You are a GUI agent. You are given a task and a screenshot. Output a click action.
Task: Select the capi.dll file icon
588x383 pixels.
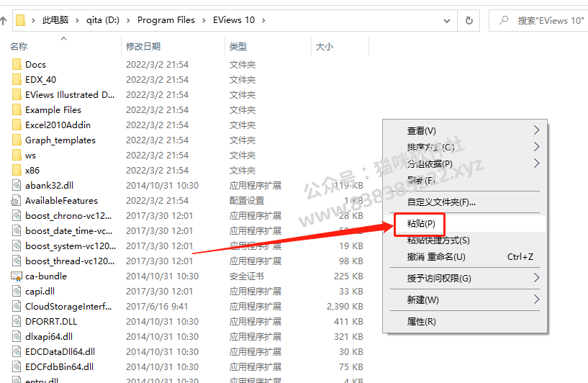[x=17, y=291]
